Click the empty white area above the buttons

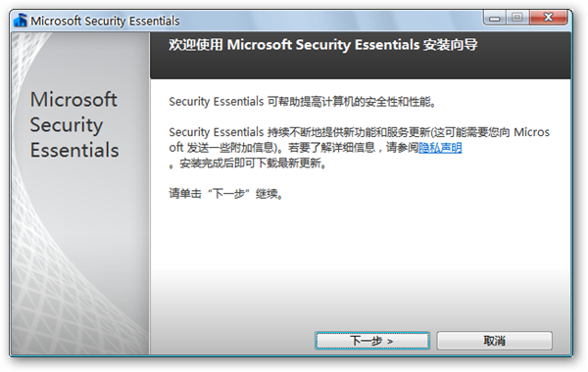coord(360,262)
